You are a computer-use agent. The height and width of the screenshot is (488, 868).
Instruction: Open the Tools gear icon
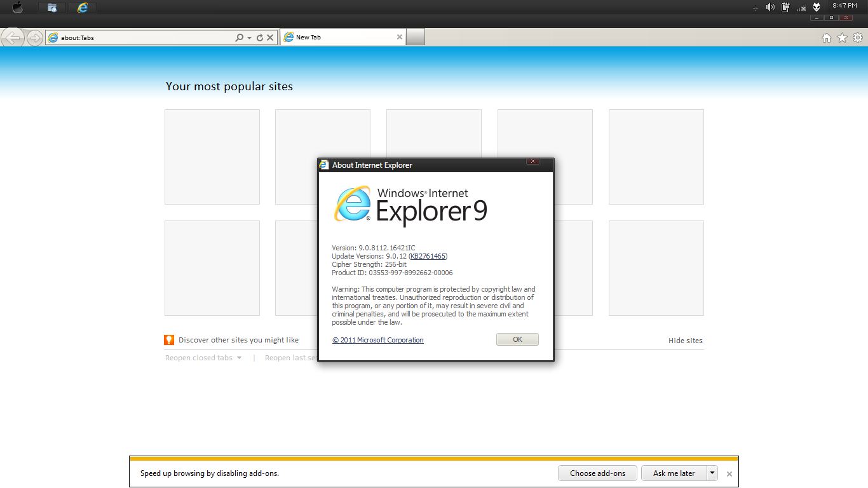tap(858, 38)
